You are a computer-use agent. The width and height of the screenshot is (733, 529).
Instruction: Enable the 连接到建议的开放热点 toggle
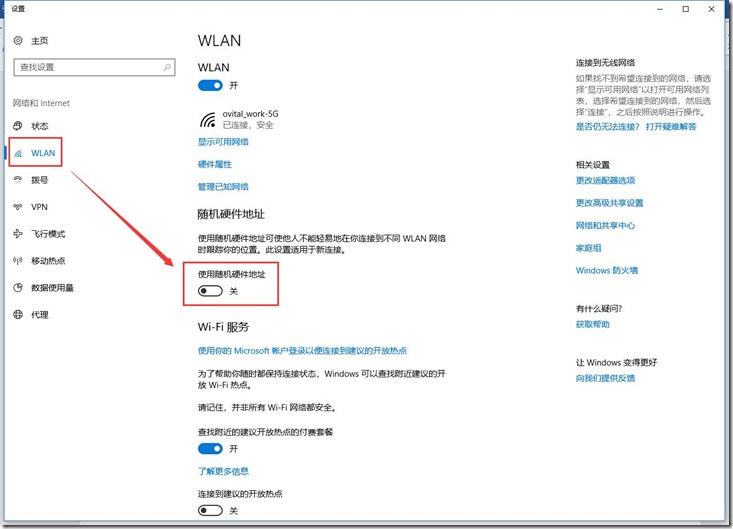tap(210, 510)
